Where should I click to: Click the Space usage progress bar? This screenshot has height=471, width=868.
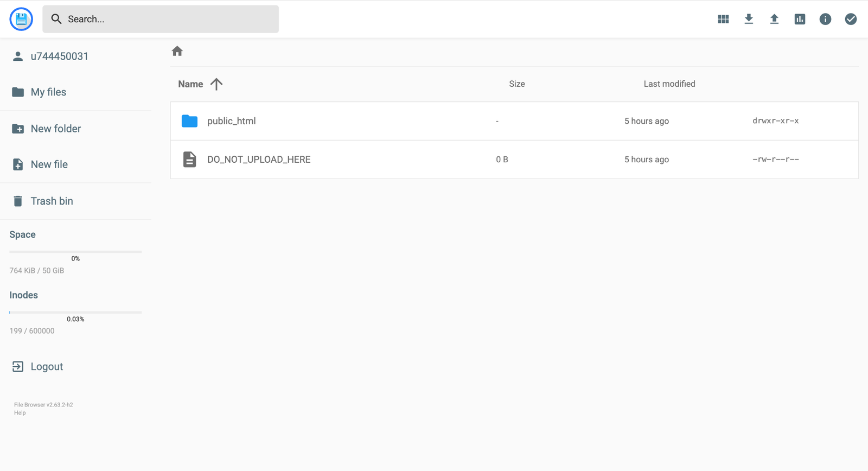click(x=75, y=252)
